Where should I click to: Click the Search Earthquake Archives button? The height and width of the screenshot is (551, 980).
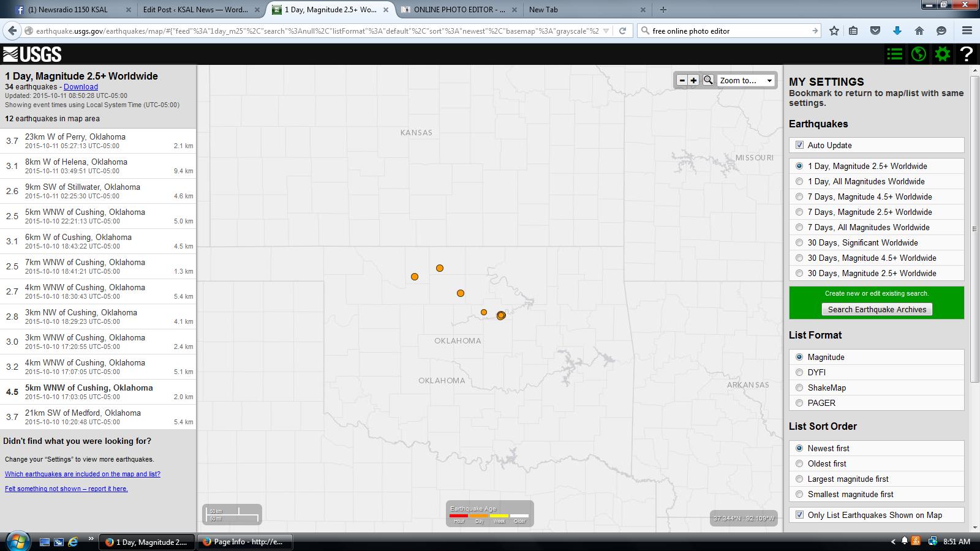876,309
